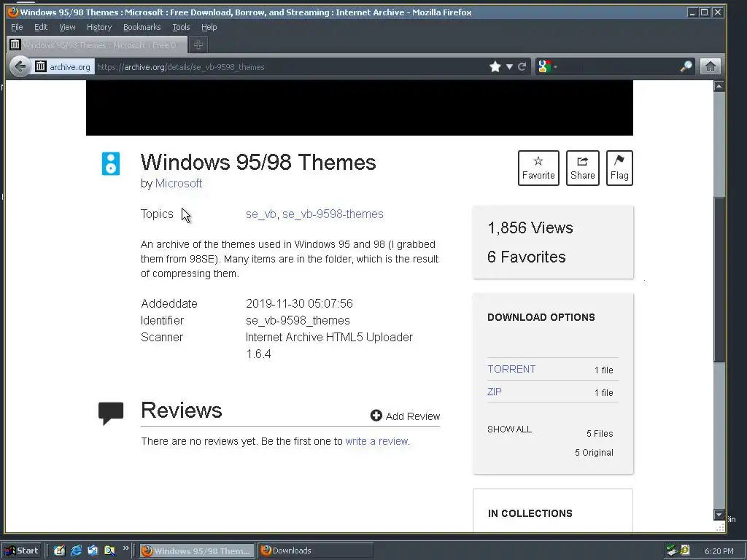Screen dimensions: 747x560
Task: Open the View menu
Action: click(x=67, y=27)
